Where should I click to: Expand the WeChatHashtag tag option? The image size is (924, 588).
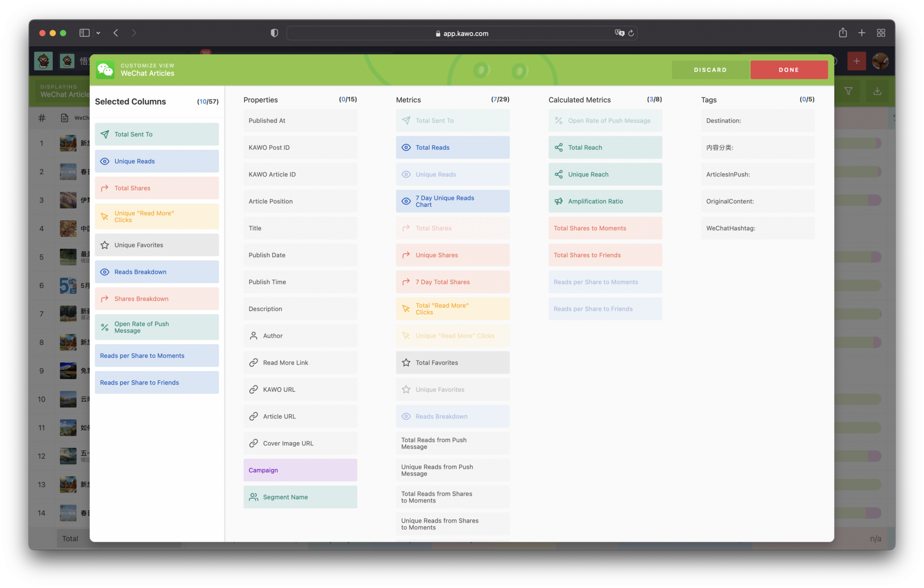[758, 228]
